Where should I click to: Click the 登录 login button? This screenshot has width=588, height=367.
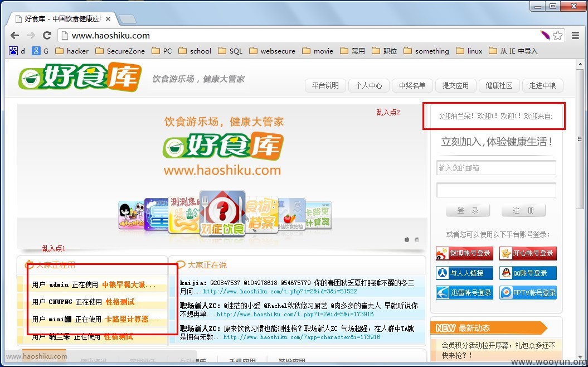click(x=468, y=210)
